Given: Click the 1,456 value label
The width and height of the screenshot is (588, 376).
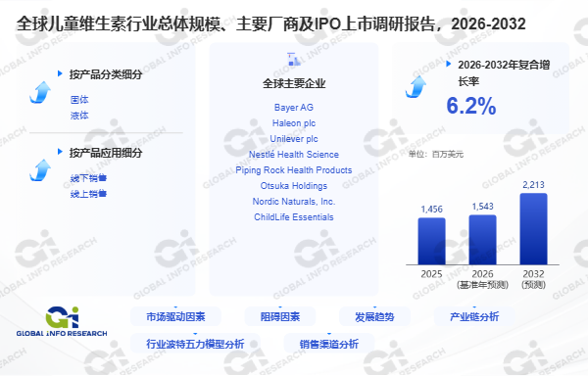Looking at the screenshot, I should pyautogui.click(x=431, y=209).
